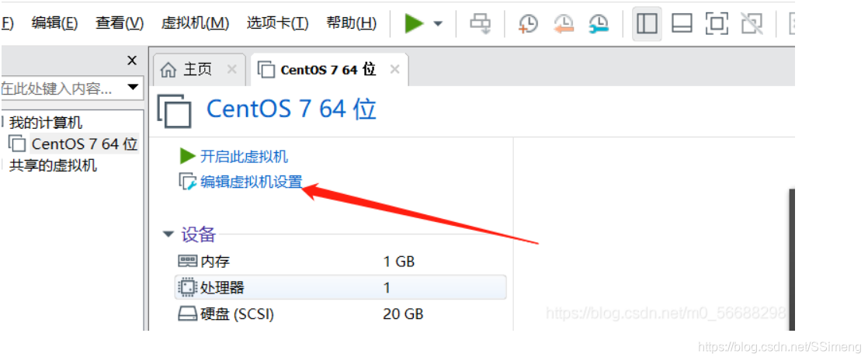The width and height of the screenshot is (868, 361).
Task: Click 开启此虚拟机 link
Action: (x=244, y=157)
